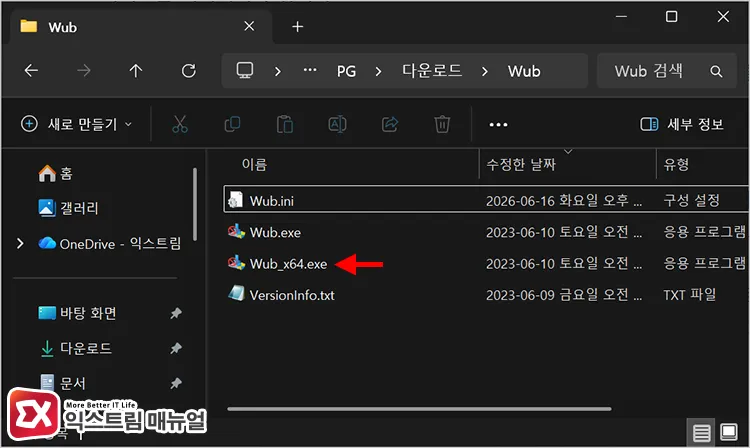Expand the chevron after the PC icon
This screenshot has width=750, height=448.
277,71
